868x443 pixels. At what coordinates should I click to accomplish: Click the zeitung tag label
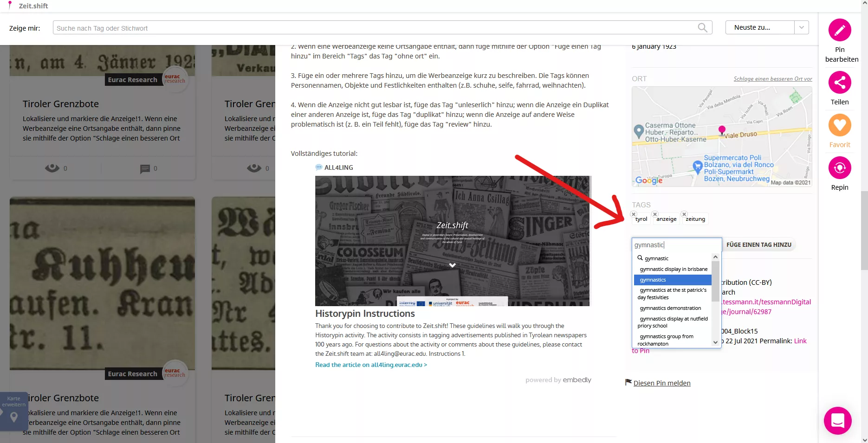click(x=695, y=219)
